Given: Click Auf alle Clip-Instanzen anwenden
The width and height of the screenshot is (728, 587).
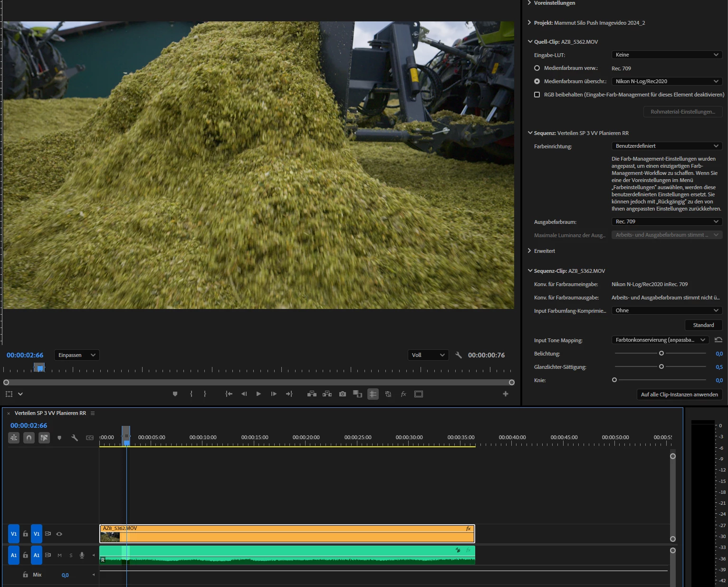Looking at the screenshot, I should tap(679, 395).
